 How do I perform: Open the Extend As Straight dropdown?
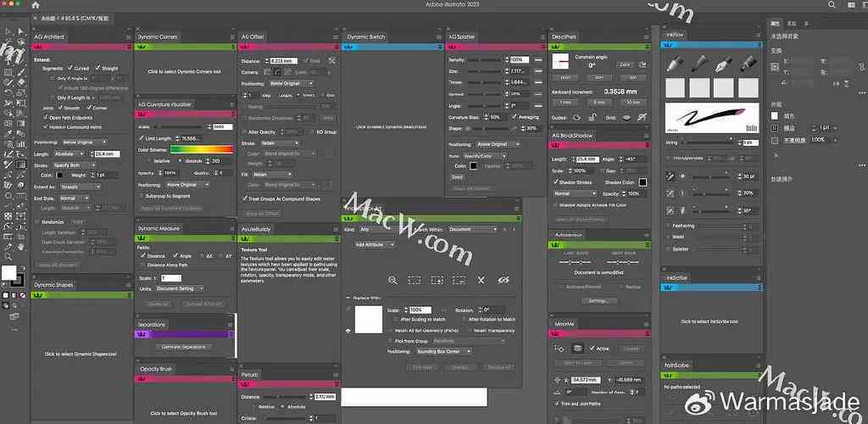point(81,187)
